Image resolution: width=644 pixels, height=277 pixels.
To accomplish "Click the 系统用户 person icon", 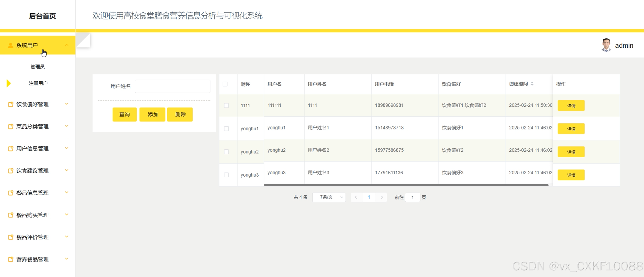I will [11, 45].
